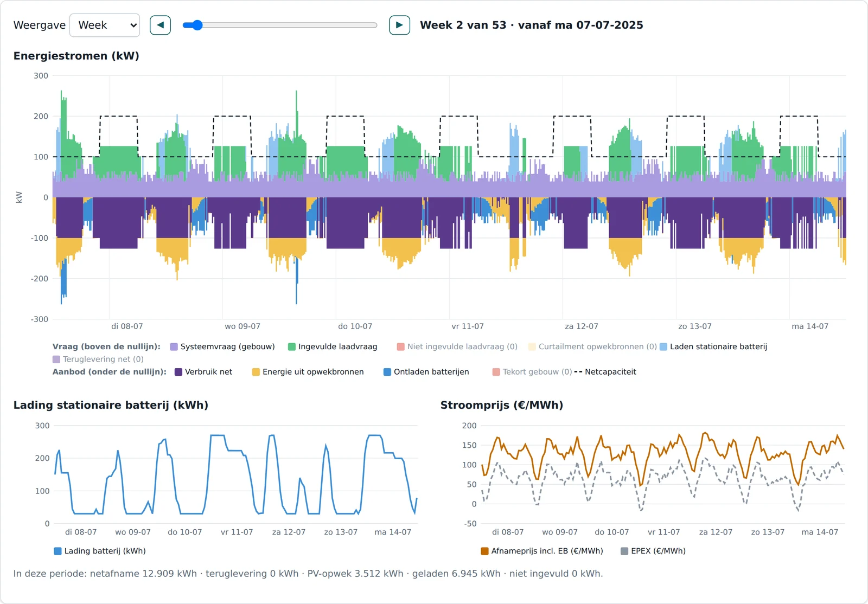Click ma 14-07 label on Energiestromen chart
Viewport: 868px width, 604px height.
click(810, 326)
